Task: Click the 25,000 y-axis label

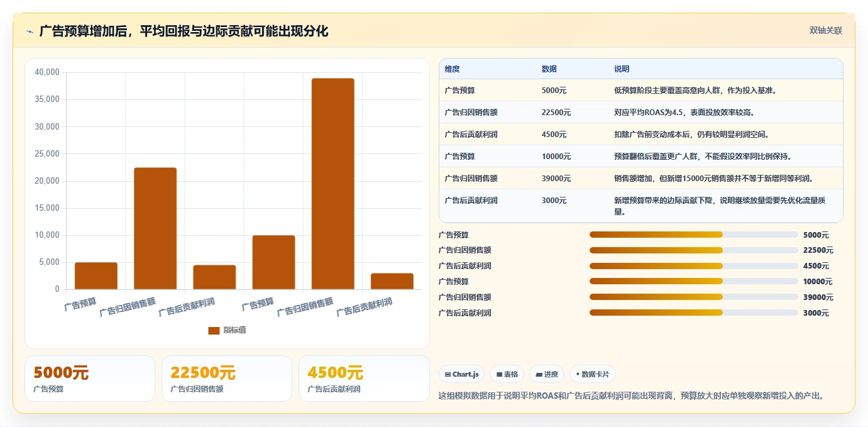Action: coord(47,153)
